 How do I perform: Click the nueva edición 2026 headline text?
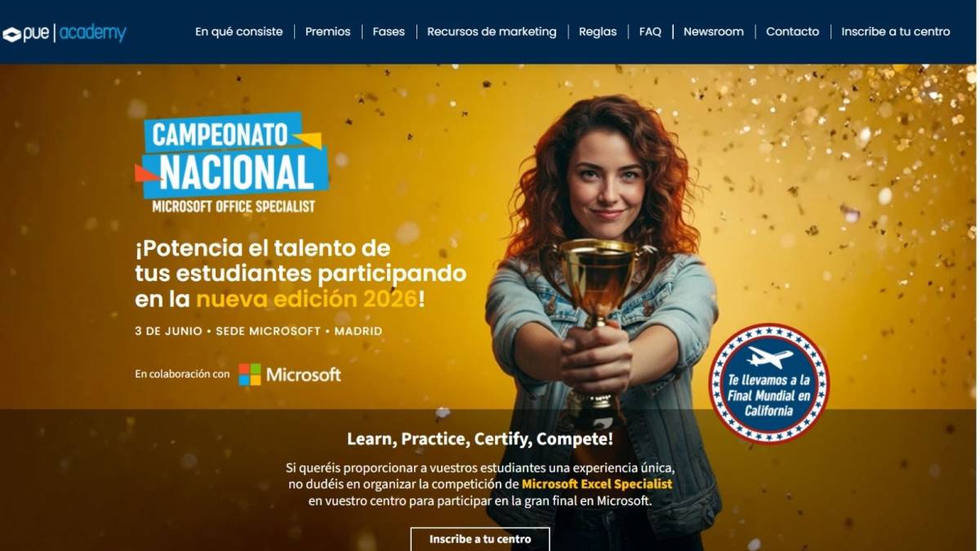[306, 299]
